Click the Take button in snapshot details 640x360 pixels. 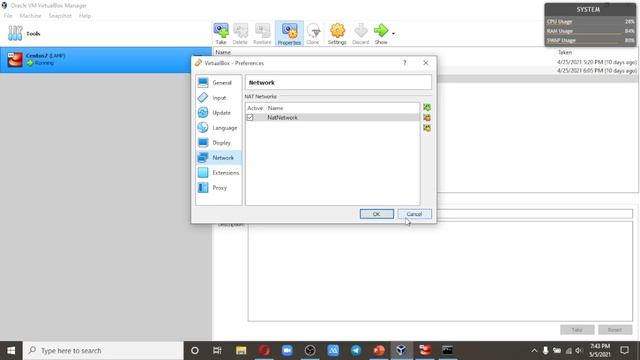[x=577, y=330]
